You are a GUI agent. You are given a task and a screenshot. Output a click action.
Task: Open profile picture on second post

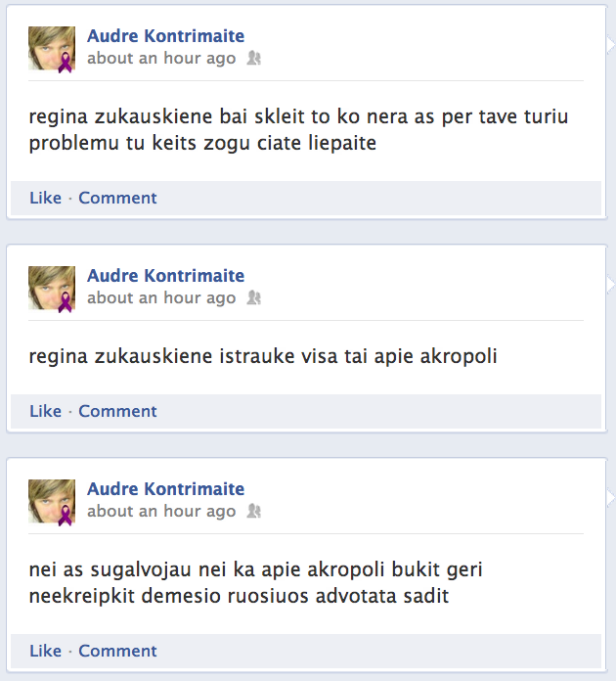(x=52, y=289)
